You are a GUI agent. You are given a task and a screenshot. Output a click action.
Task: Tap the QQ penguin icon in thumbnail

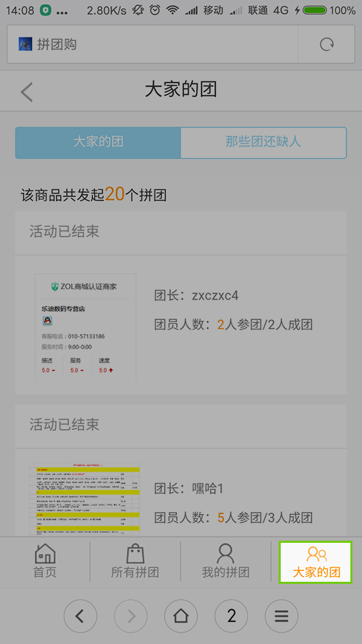[x=47, y=321]
